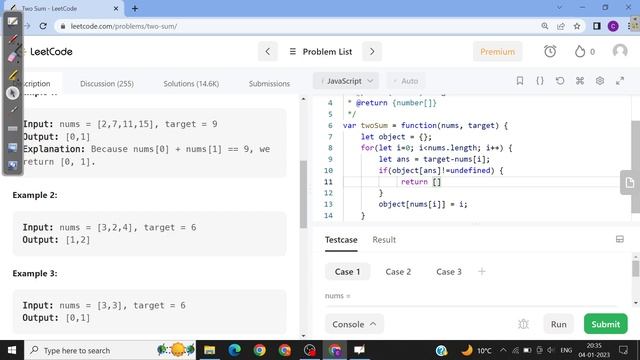Click the address bar URL field
The height and width of the screenshot is (360, 640).
(294, 26)
